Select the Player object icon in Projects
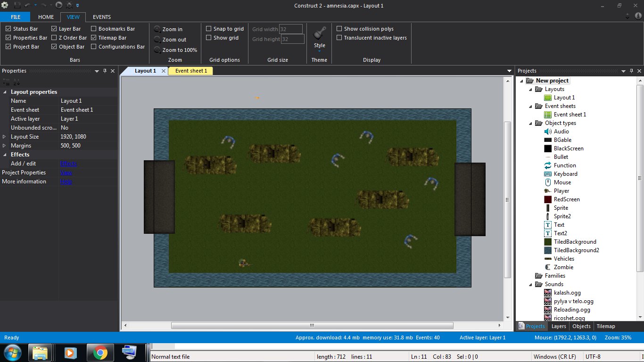 point(548,191)
